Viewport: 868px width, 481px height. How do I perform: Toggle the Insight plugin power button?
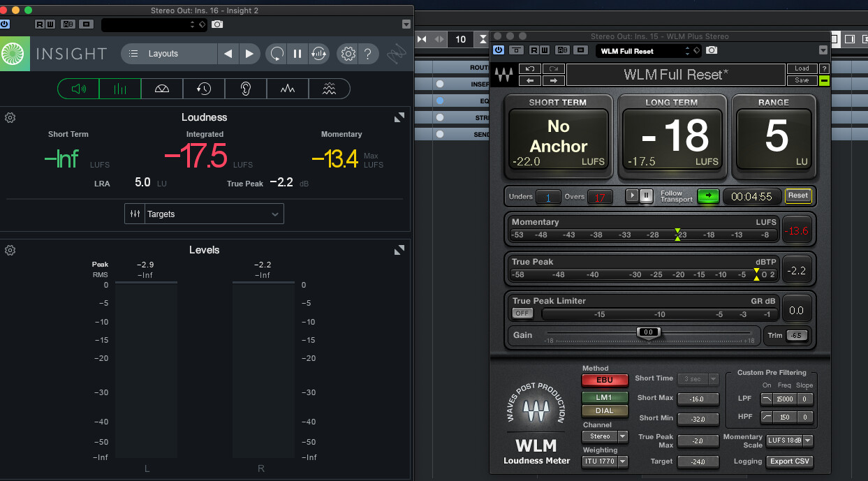5,24
